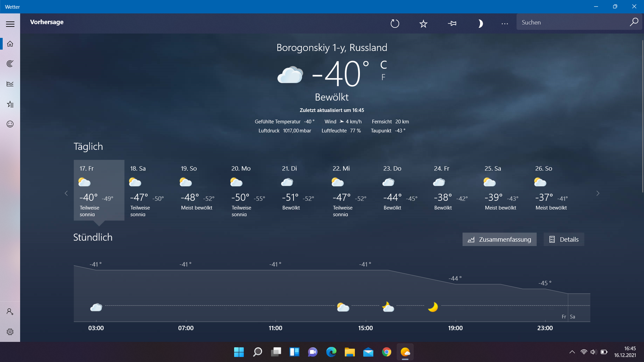Viewport: 644px width, 362px height.
Task: Add location to favorites star
Action: 423,23
